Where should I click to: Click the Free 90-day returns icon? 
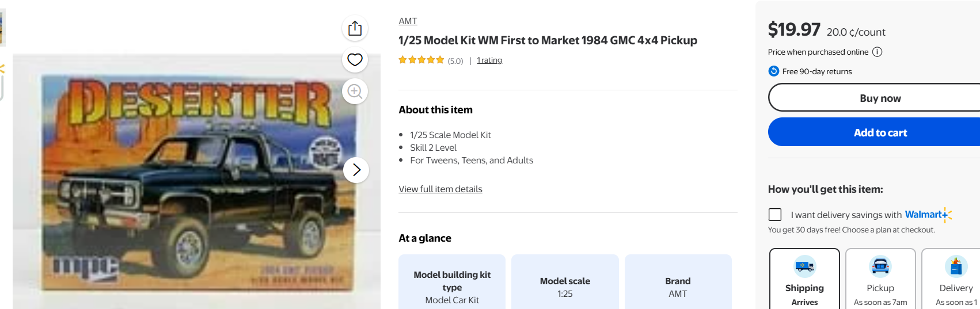click(774, 71)
